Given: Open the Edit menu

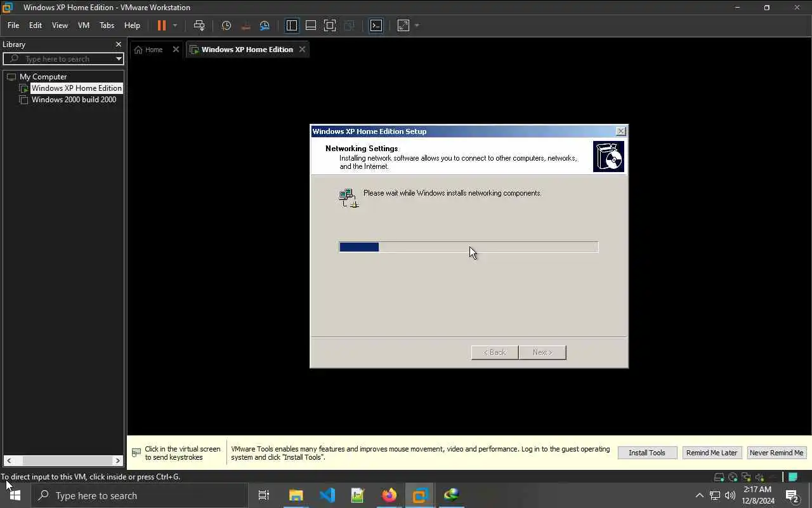Looking at the screenshot, I should pyautogui.click(x=36, y=25).
